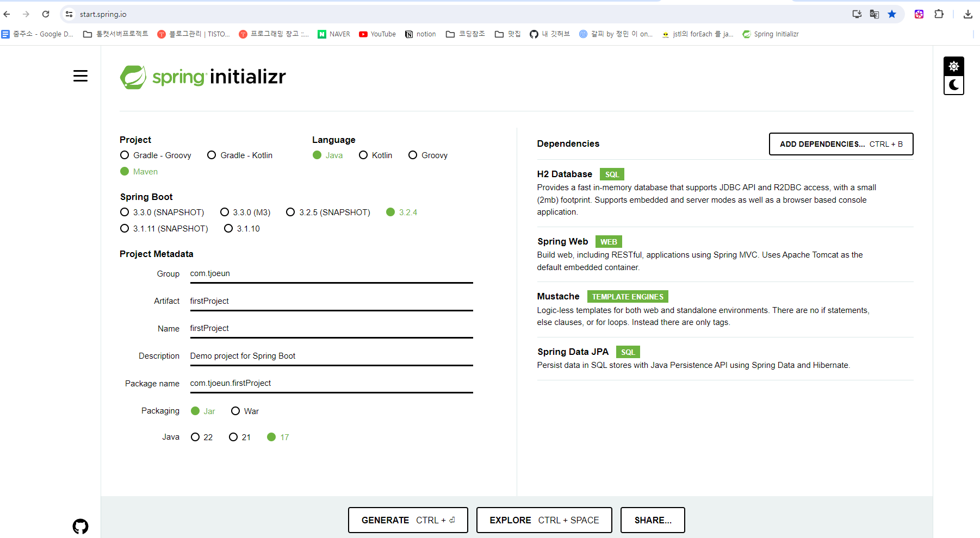
Task: Open notion bookmark
Action: point(420,34)
